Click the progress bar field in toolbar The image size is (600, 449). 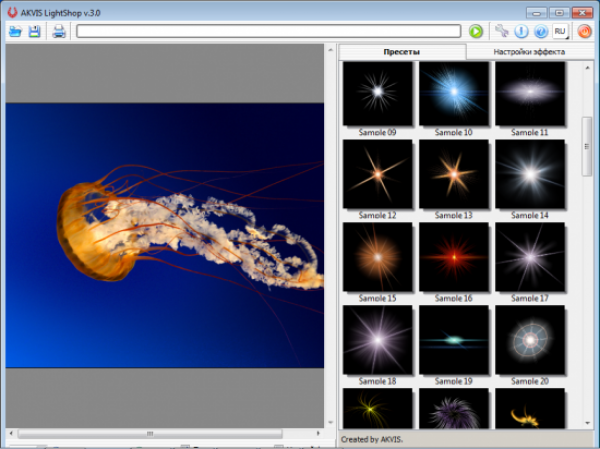pyautogui.click(x=268, y=32)
